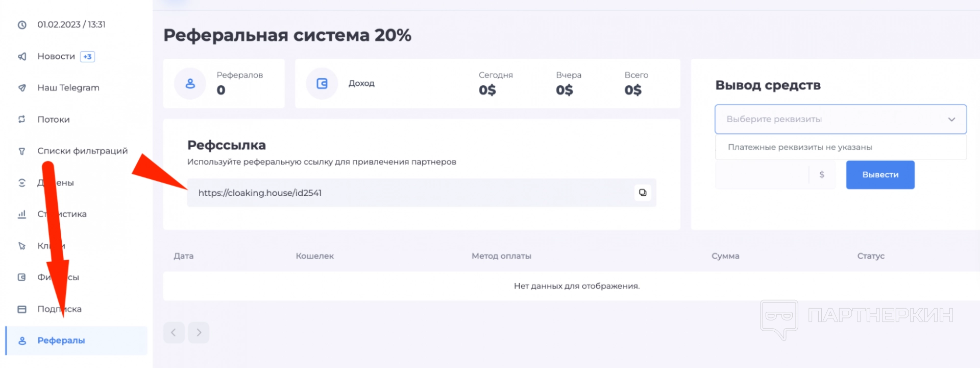Click the Потоки arrows icon in sidebar
Screen dimensions: 980x368
22,119
